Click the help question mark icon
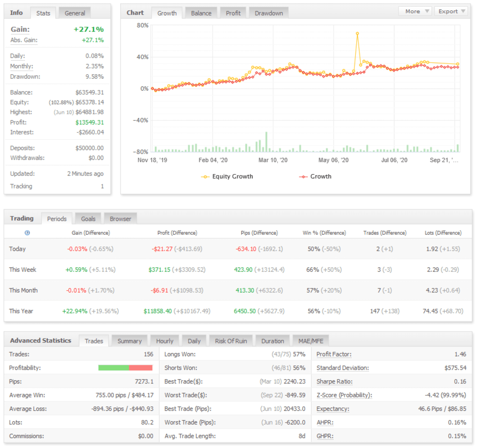This screenshot has width=477, height=448. [27, 233]
